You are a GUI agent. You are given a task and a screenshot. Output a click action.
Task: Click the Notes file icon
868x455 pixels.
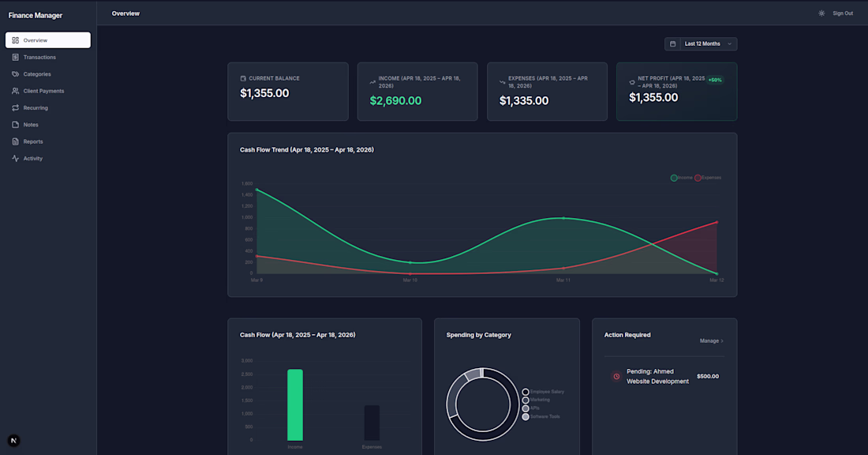click(16, 125)
